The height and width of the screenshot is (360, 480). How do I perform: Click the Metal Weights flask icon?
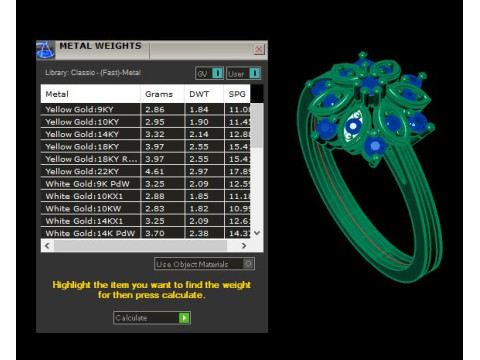(45, 50)
